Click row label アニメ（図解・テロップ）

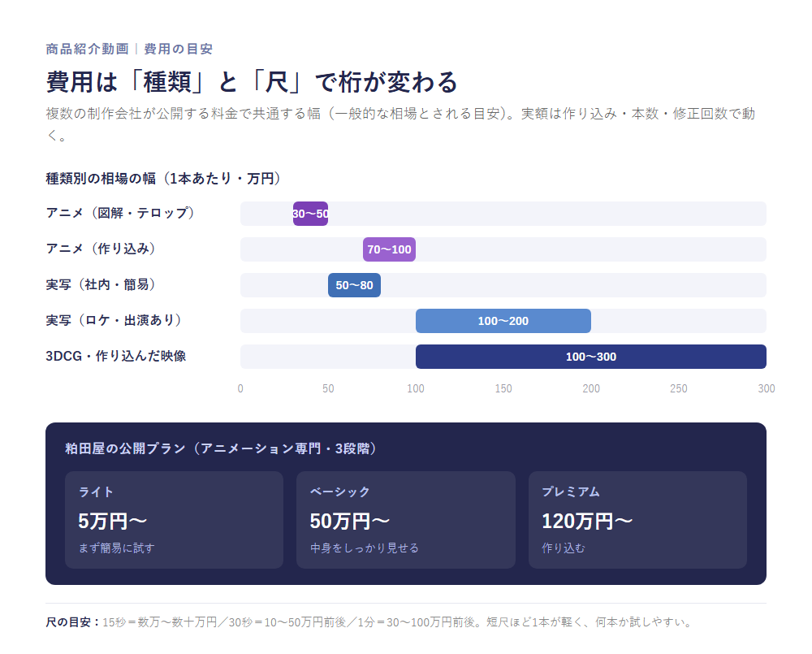(x=120, y=213)
